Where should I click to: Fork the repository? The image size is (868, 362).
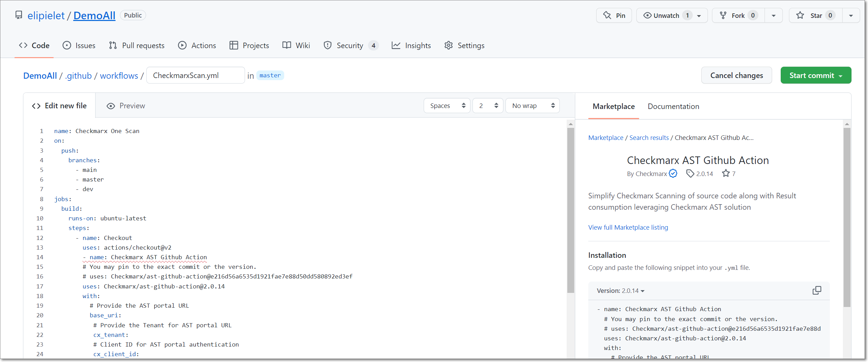tap(738, 15)
